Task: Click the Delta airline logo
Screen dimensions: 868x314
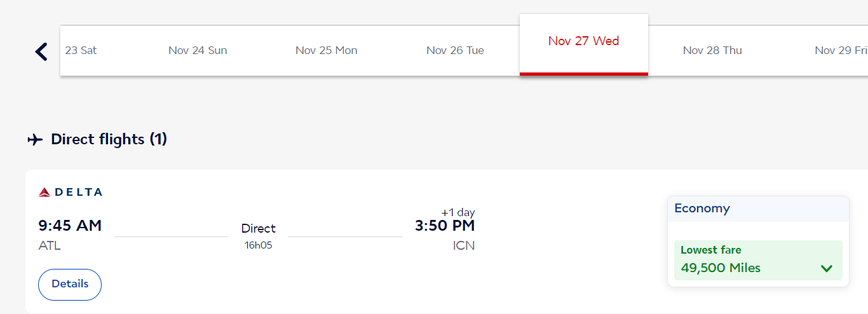Action: pyautogui.click(x=71, y=192)
